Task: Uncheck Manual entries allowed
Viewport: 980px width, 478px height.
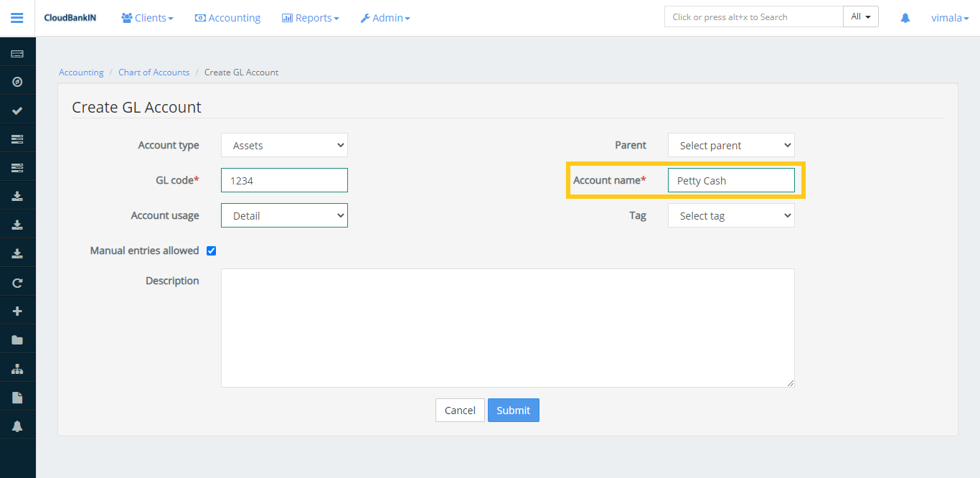Action: point(211,250)
